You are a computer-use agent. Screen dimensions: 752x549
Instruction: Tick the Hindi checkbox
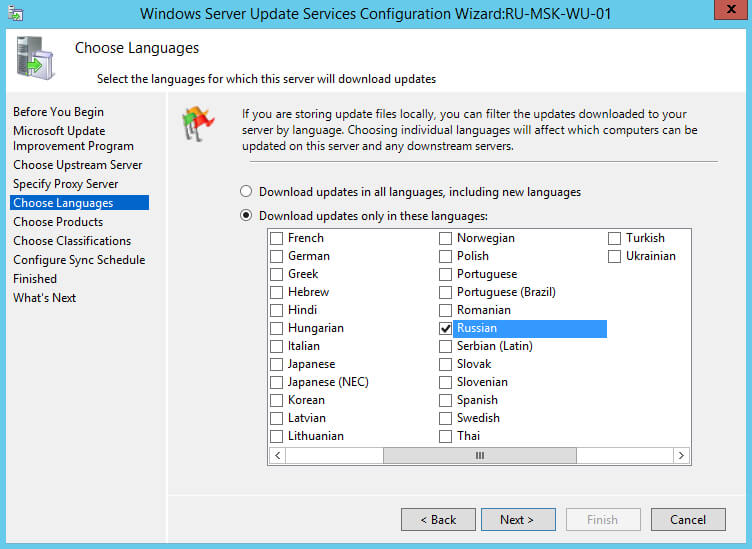(277, 310)
